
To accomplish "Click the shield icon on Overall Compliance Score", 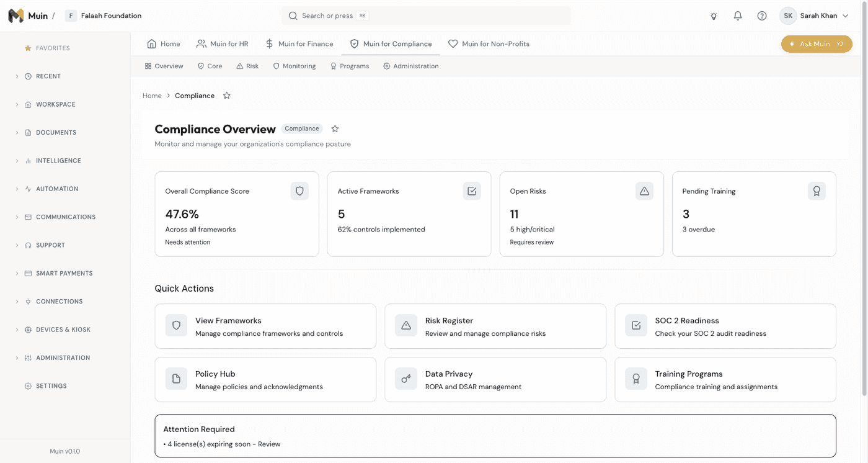I will tap(299, 191).
